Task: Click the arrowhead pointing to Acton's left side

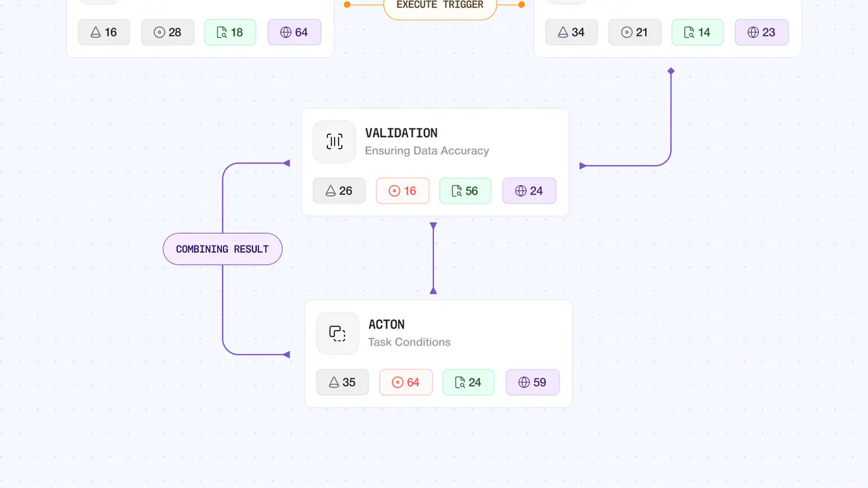Action: coord(286,354)
